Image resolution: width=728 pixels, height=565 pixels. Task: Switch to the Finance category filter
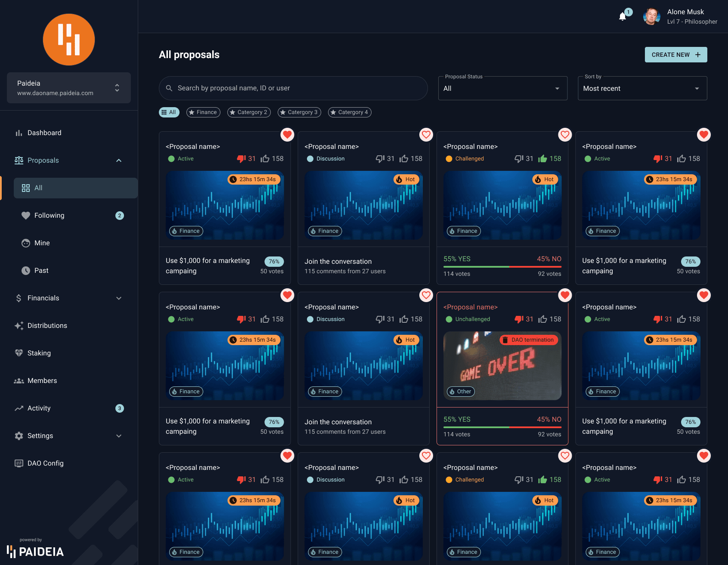click(x=203, y=112)
